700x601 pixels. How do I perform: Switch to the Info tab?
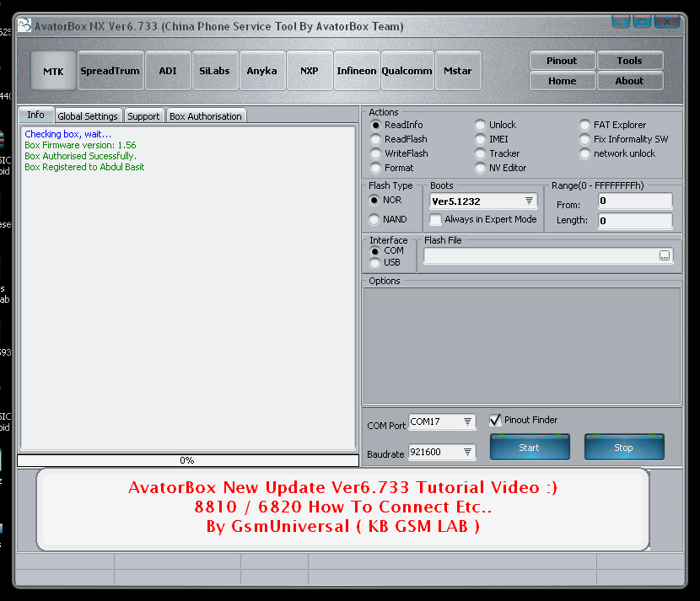pos(35,115)
